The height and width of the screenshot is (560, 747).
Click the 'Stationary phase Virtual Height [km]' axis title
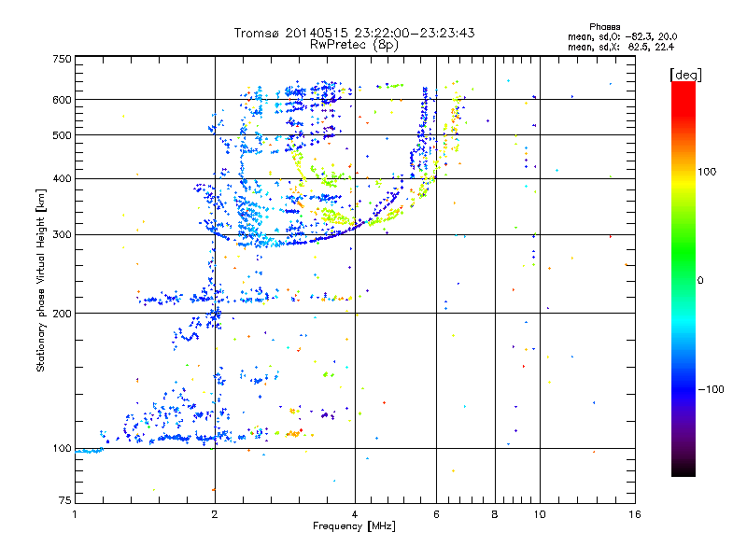coord(41,280)
